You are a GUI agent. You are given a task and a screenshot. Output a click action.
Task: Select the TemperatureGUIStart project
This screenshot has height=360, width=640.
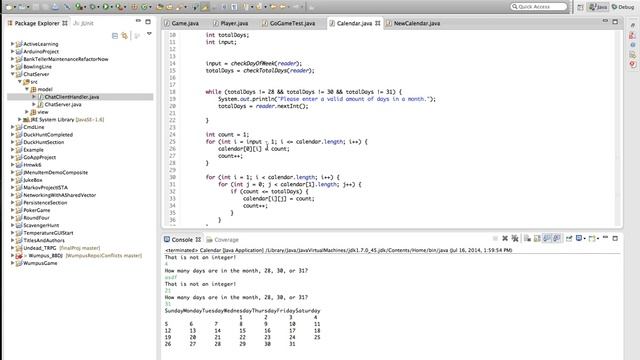click(48, 233)
